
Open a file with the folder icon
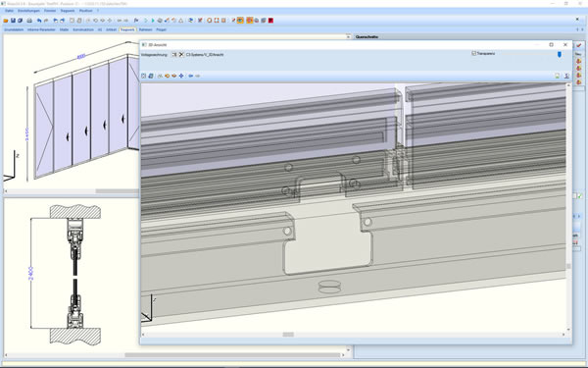pyautogui.click(x=6, y=21)
